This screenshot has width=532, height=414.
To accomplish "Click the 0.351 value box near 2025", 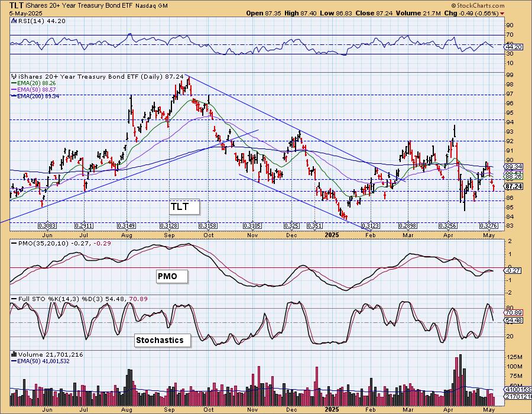I will point(314,226).
